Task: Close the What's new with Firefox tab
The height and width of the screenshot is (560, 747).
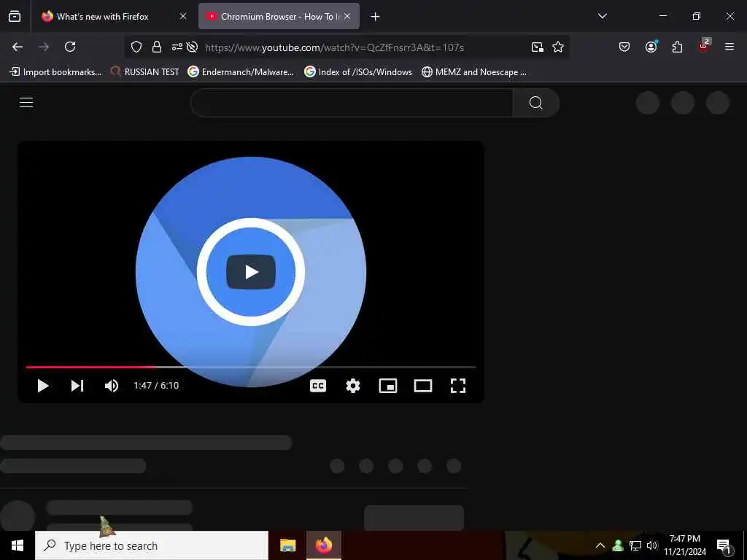Action: pos(183,17)
